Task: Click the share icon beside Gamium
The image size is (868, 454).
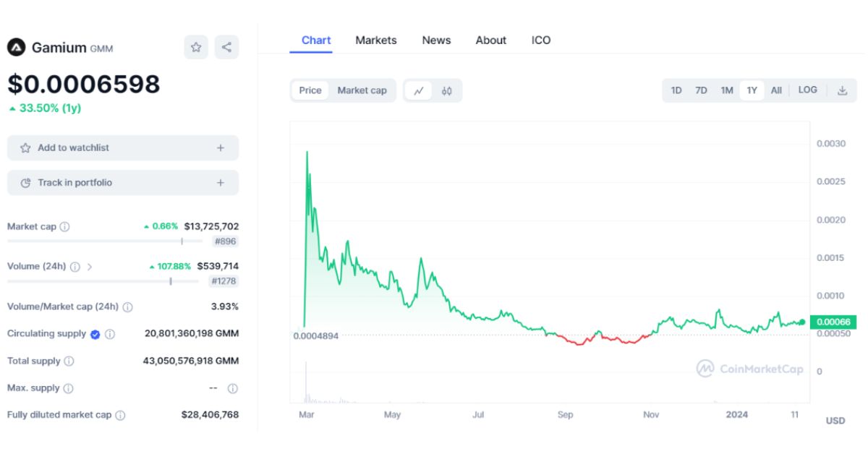Action: 226,48
